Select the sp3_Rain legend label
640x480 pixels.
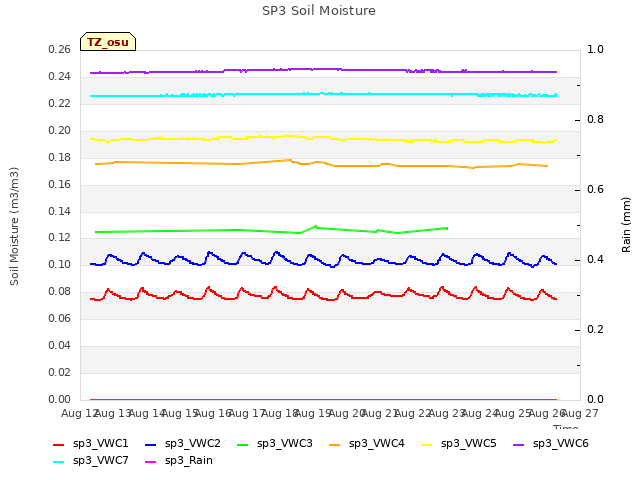[x=189, y=461]
